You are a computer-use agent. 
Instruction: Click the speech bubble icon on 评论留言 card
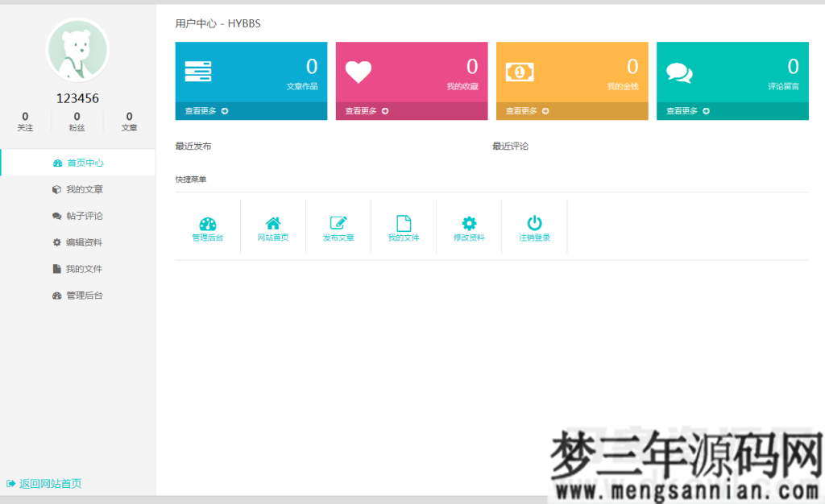click(679, 71)
